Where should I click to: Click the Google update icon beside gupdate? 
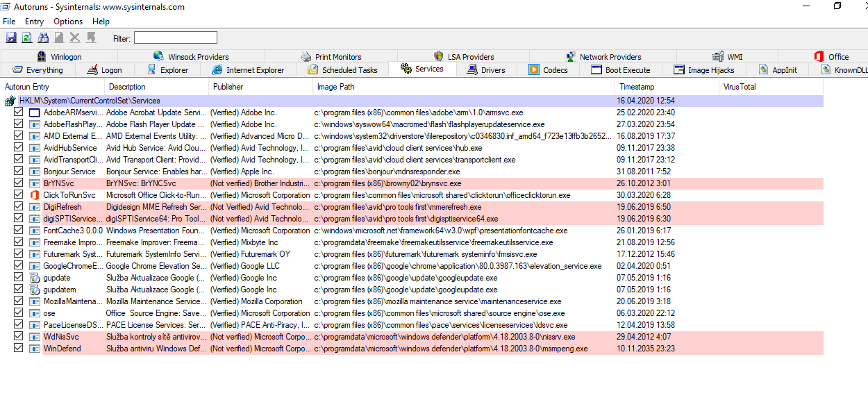(x=34, y=278)
